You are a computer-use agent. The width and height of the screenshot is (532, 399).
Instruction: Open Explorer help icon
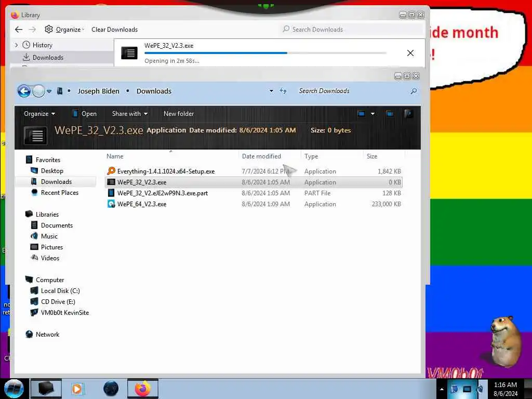pyautogui.click(x=408, y=114)
